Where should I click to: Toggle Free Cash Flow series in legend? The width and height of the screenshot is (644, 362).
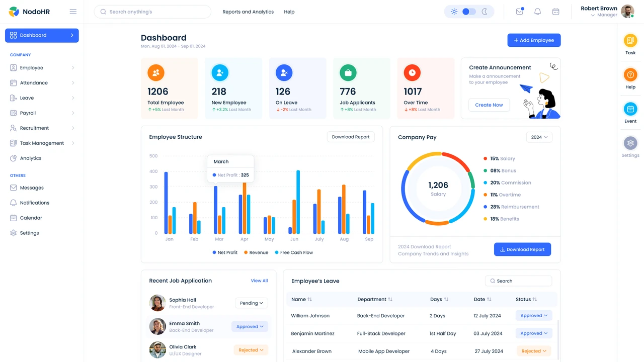(294, 252)
